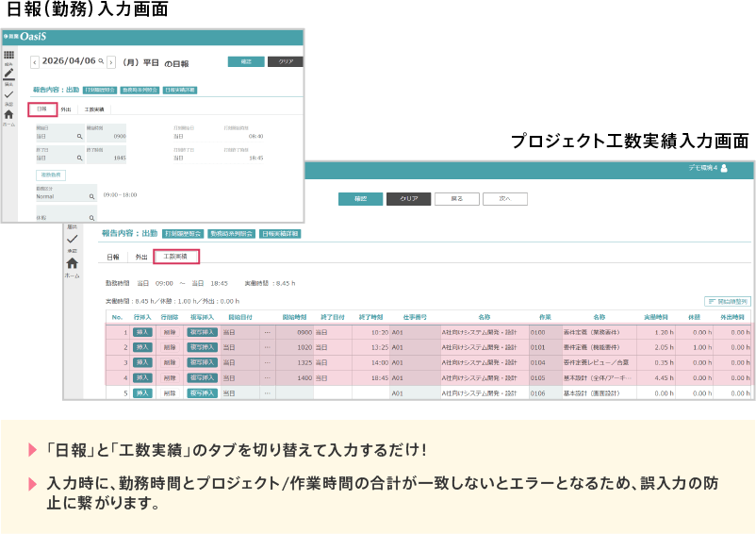
Task: Click the magnifier next to date 2026/04/06
Action: coord(101,61)
